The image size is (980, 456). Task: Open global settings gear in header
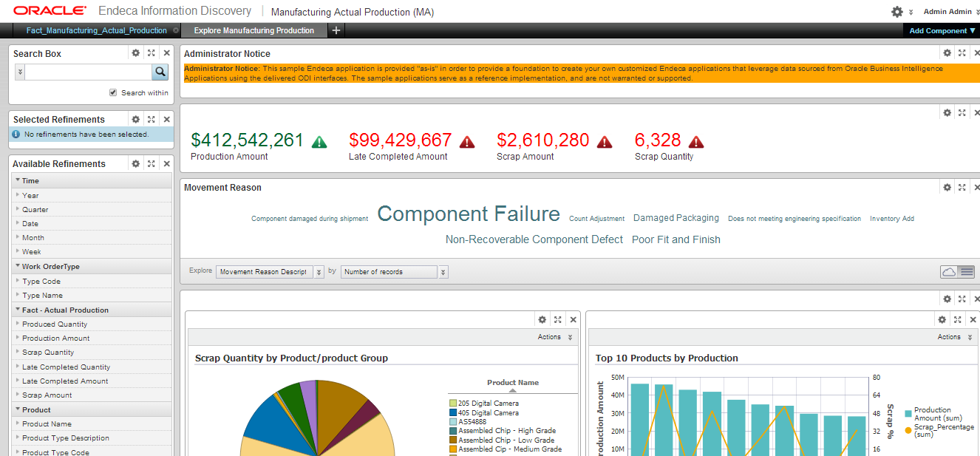point(897,12)
